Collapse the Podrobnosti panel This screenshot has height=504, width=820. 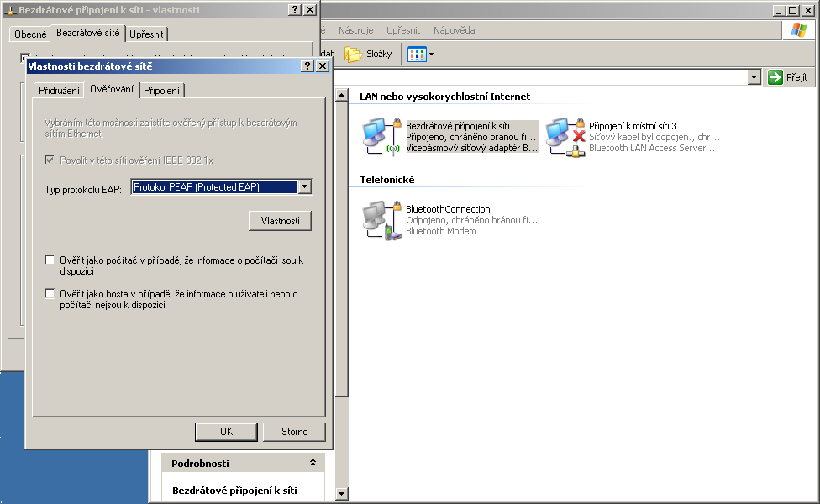point(313,463)
